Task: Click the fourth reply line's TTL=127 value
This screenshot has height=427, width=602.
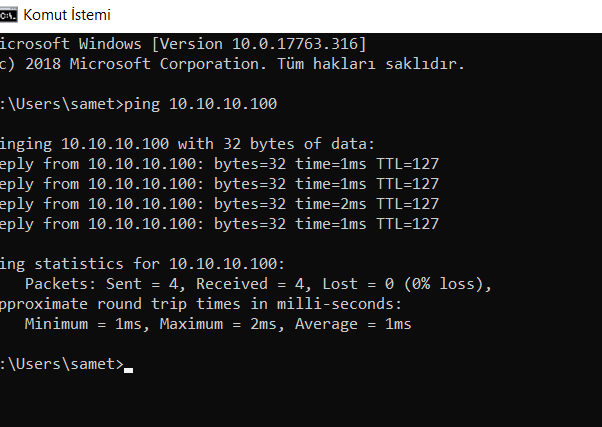Action: click(x=407, y=224)
